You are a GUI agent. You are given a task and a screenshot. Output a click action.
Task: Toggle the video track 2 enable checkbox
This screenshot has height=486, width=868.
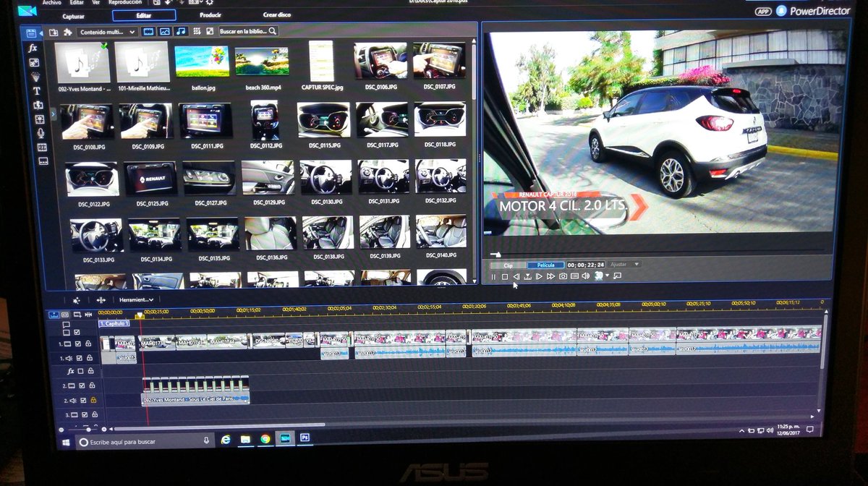coord(82,385)
